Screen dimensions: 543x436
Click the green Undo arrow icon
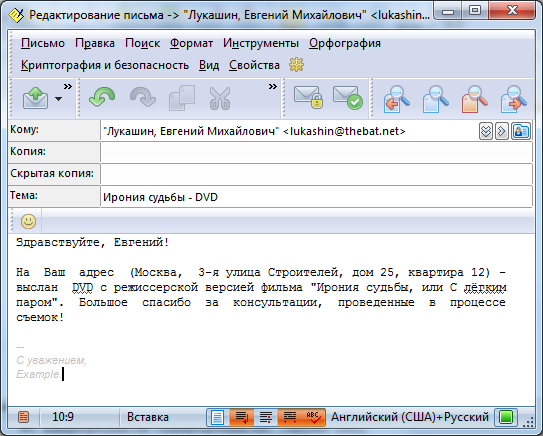pyautogui.click(x=102, y=97)
